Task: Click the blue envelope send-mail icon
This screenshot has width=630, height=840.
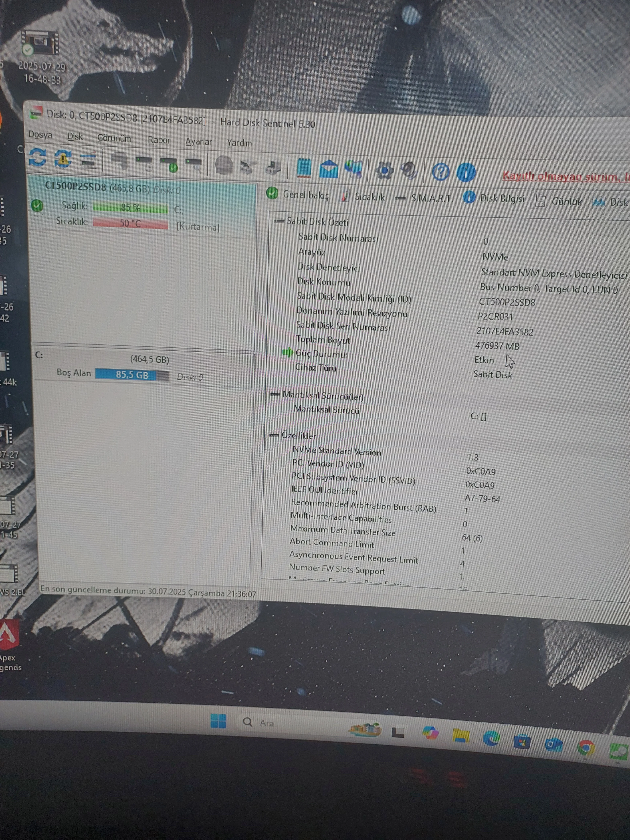Action: click(328, 169)
